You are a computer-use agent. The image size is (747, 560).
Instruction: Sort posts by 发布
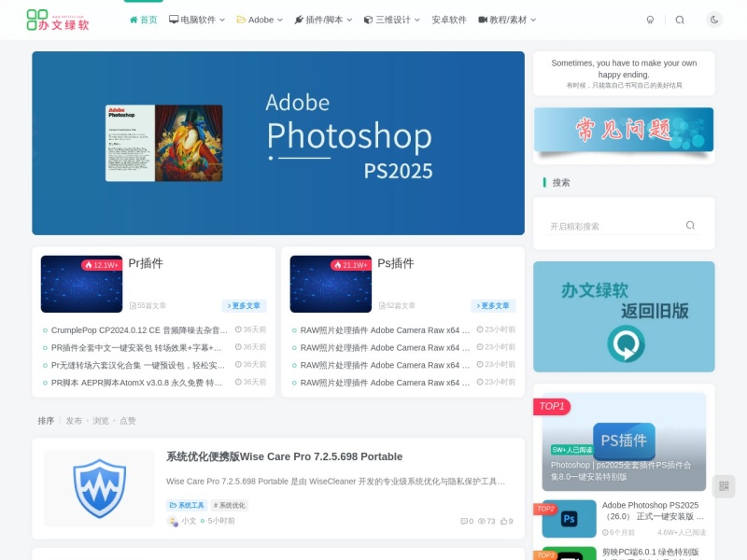74,421
